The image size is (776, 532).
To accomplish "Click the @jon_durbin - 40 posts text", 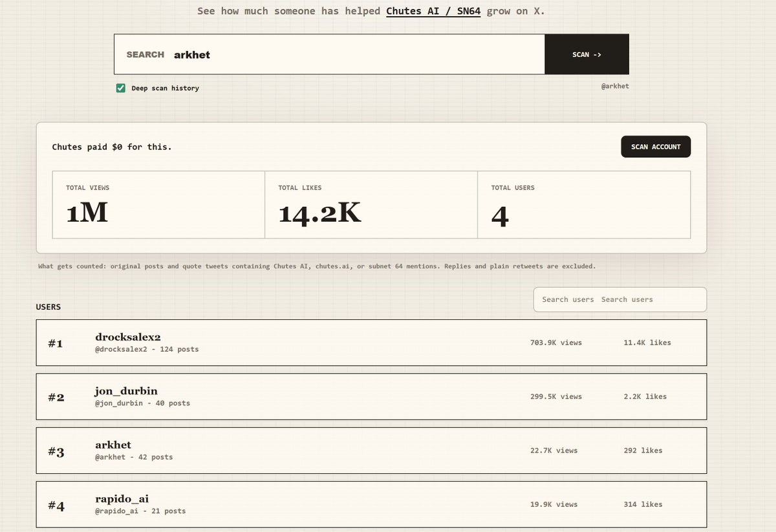I will pyautogui.click(x=142, y=403).
